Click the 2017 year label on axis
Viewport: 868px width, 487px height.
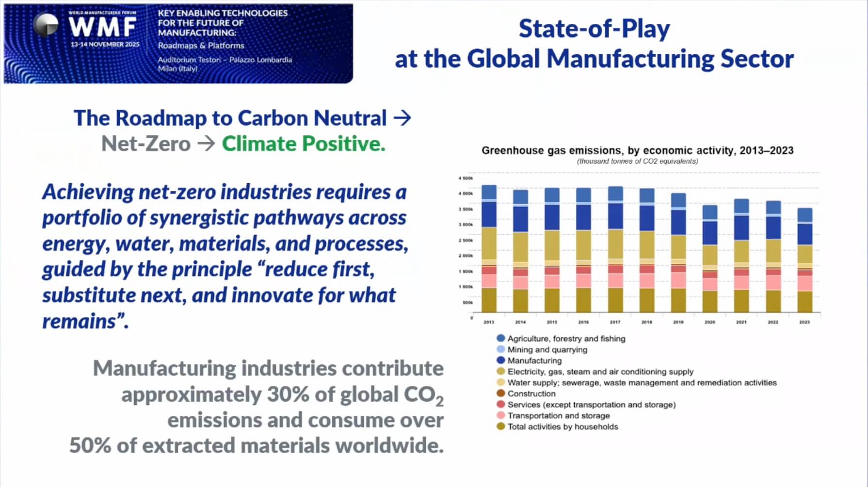[x=615, y=322]
